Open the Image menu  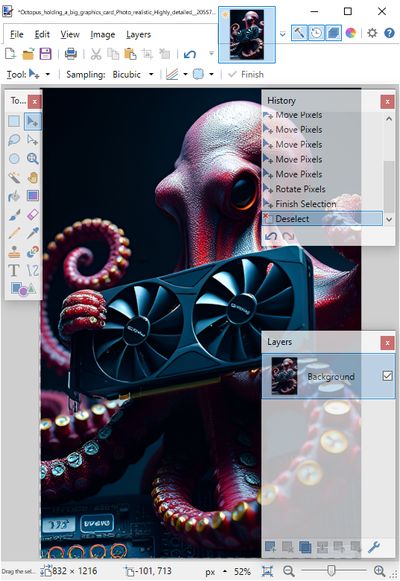[103, 34]
